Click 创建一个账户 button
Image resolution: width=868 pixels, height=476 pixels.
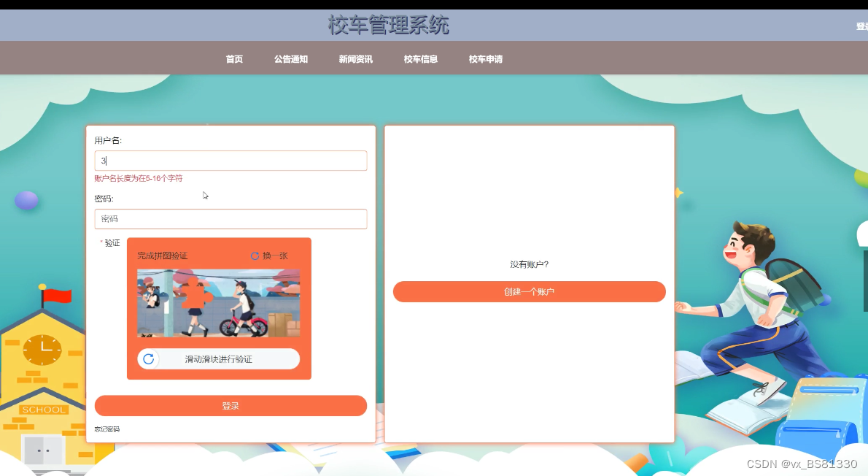(530, 292)
